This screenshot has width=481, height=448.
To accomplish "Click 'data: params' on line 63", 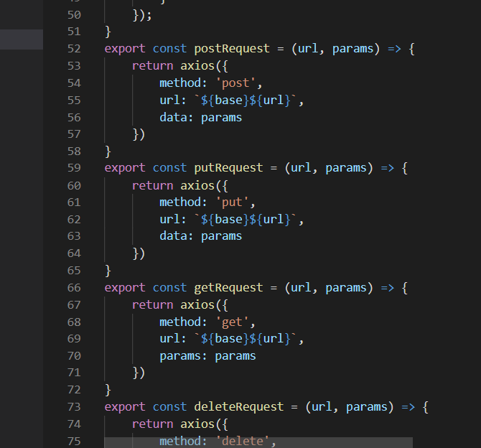I will (200, 236).
